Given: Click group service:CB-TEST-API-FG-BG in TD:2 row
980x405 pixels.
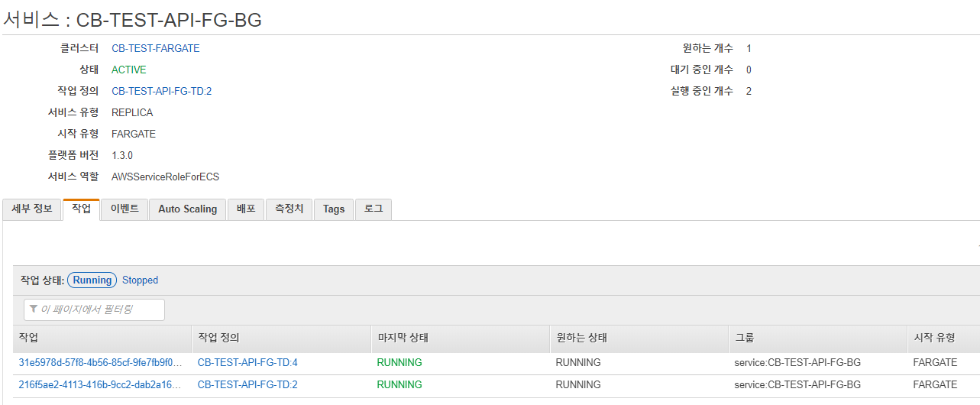Looking at the screenshot, I should tap(797, 384).
